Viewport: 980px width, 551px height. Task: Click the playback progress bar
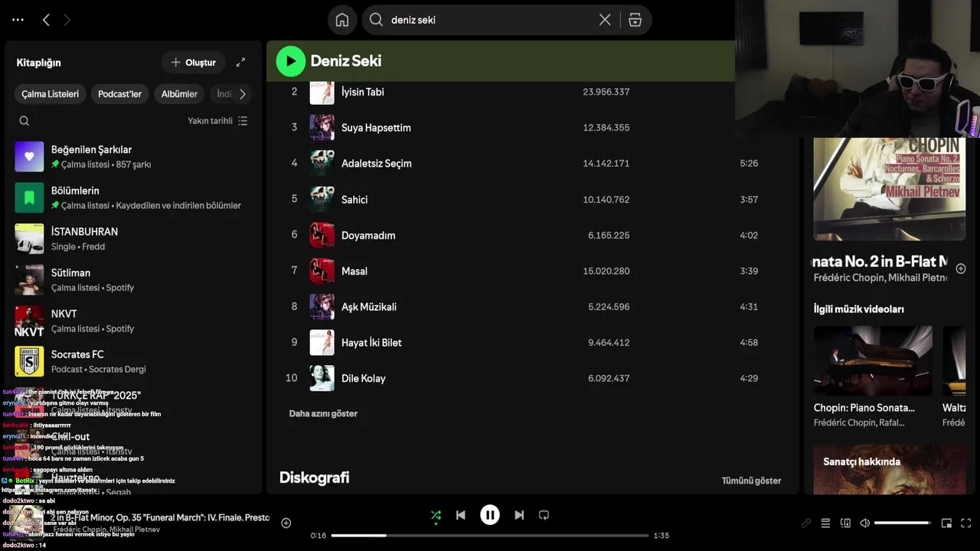pos(490,536)
